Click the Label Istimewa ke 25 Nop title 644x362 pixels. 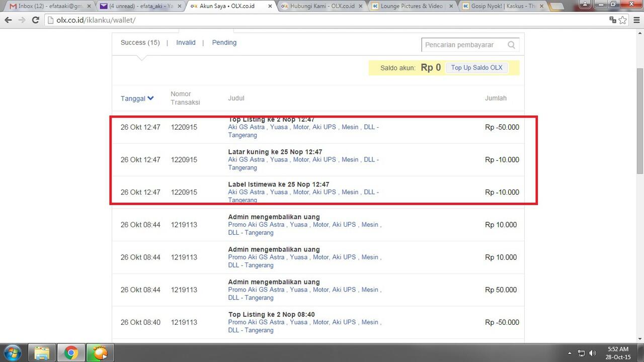278,185
